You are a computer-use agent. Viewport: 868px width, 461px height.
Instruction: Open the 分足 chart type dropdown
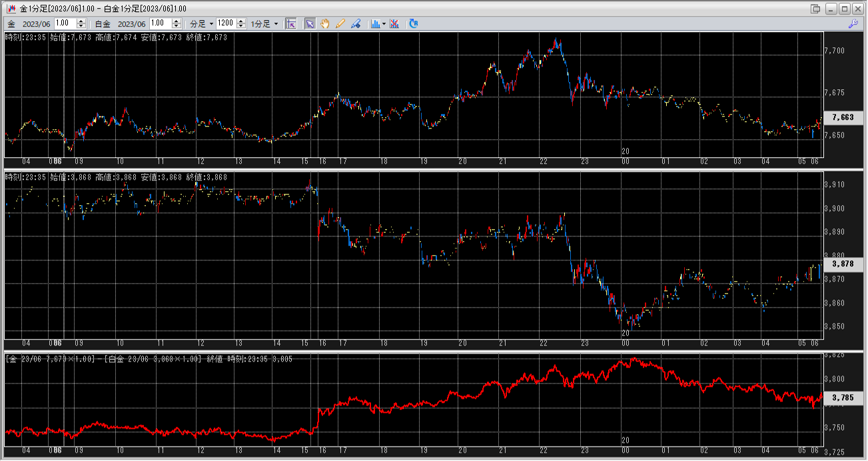point(202,23)
